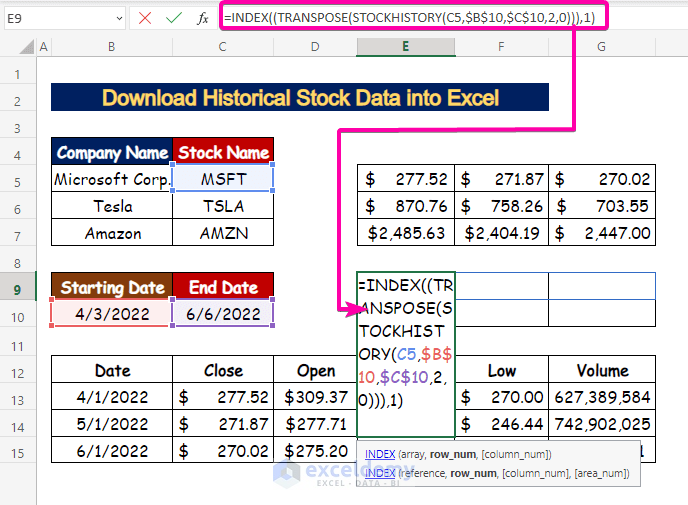Select column E header

coord(406,47)
